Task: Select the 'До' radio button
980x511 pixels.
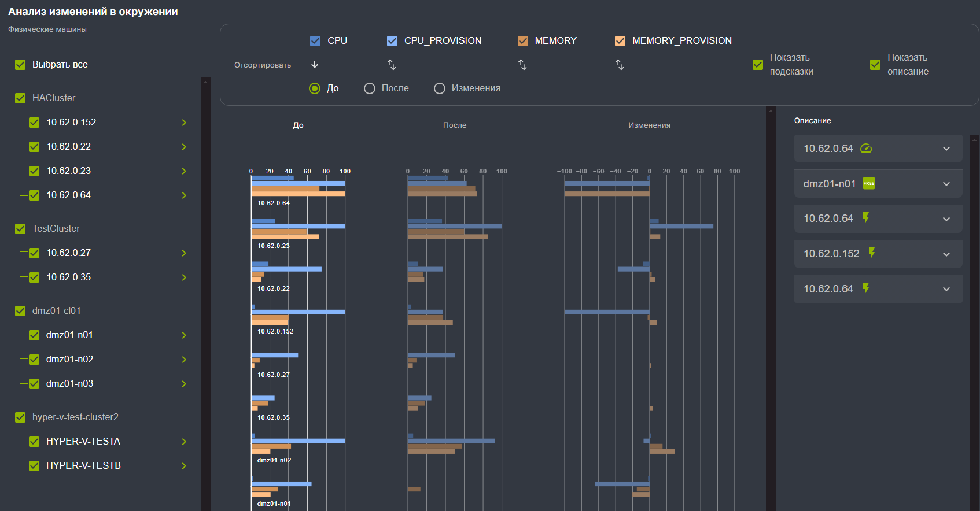Action: click(315, 88)
